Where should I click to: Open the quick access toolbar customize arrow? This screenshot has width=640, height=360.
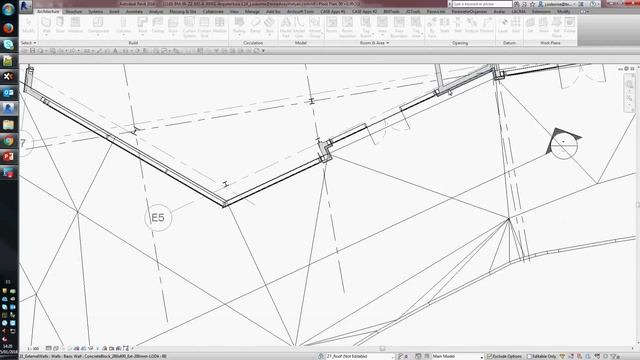click(263, 51)
